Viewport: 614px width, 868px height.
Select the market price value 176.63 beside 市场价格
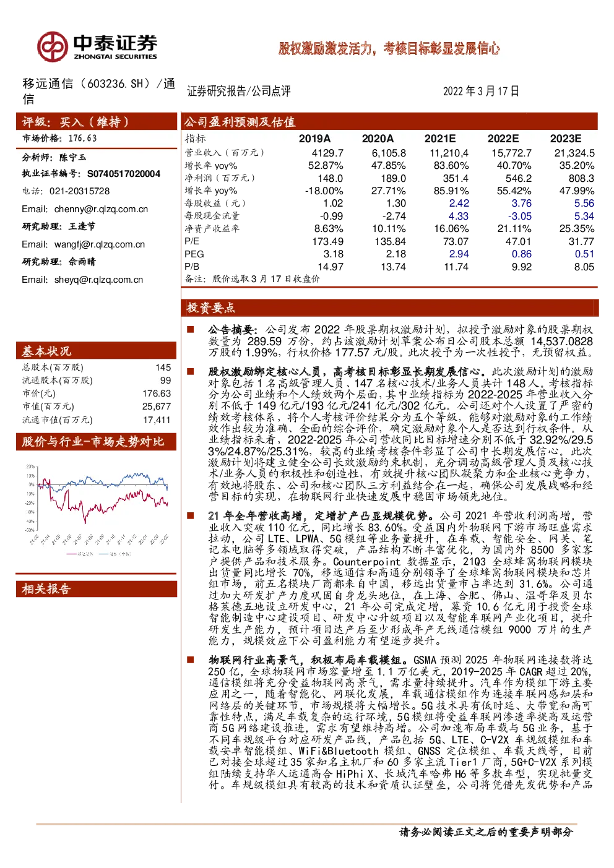click(82, 139)
